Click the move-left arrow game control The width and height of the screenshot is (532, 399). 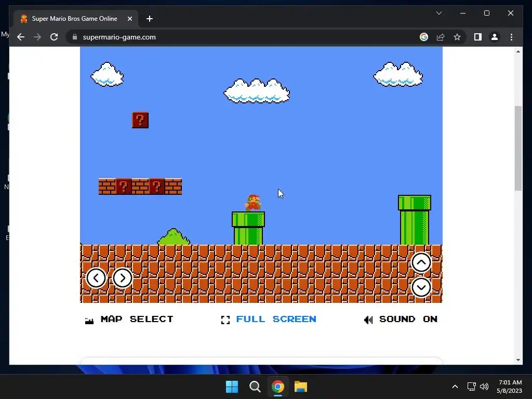click(96, 278)
